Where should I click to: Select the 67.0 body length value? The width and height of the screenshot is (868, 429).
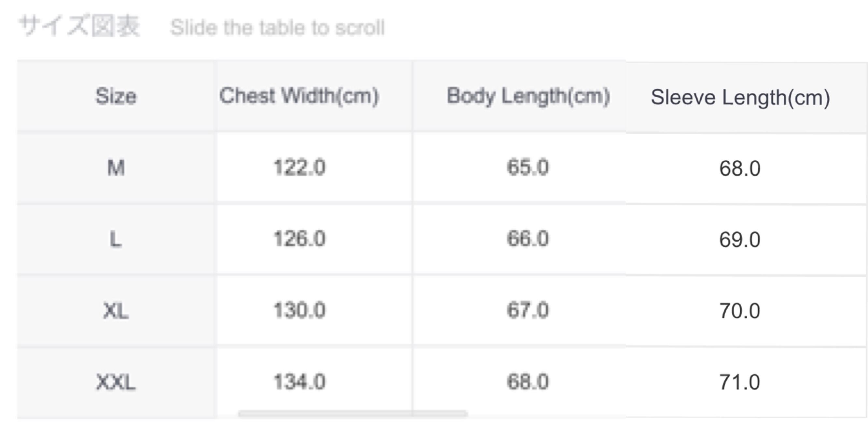tap(528, 310)
